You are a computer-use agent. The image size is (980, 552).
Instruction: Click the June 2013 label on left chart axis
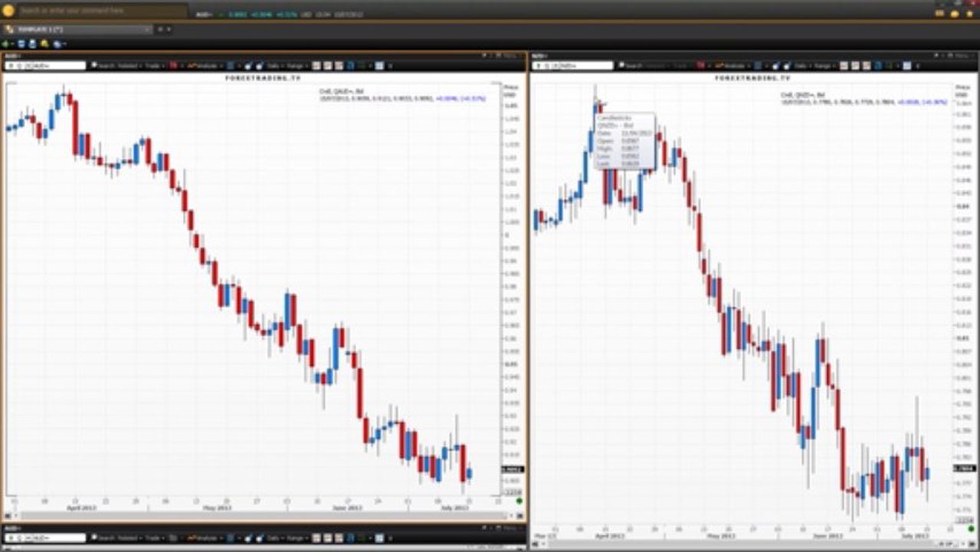tap(347, 508)
